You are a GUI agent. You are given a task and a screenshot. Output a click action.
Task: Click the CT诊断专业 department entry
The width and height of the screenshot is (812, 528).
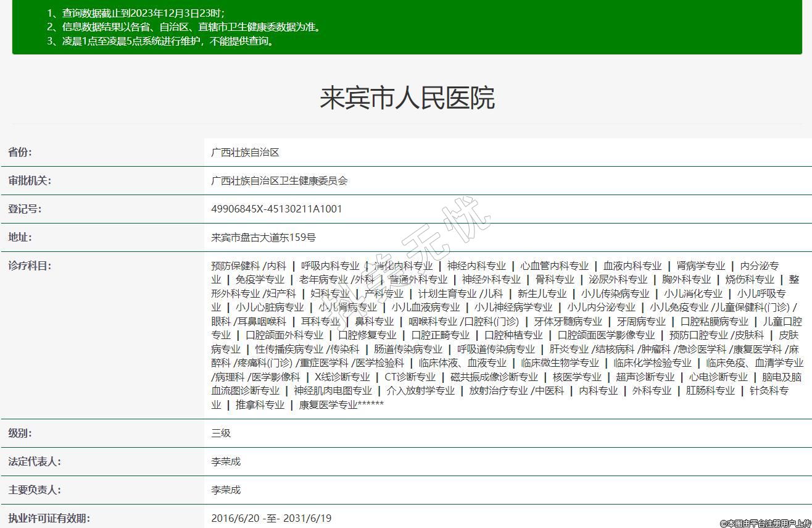(x=410, y=377)
